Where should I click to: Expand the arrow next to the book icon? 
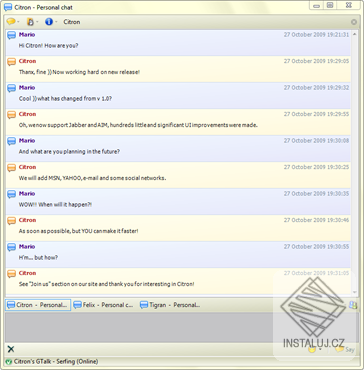coord(38,22)
